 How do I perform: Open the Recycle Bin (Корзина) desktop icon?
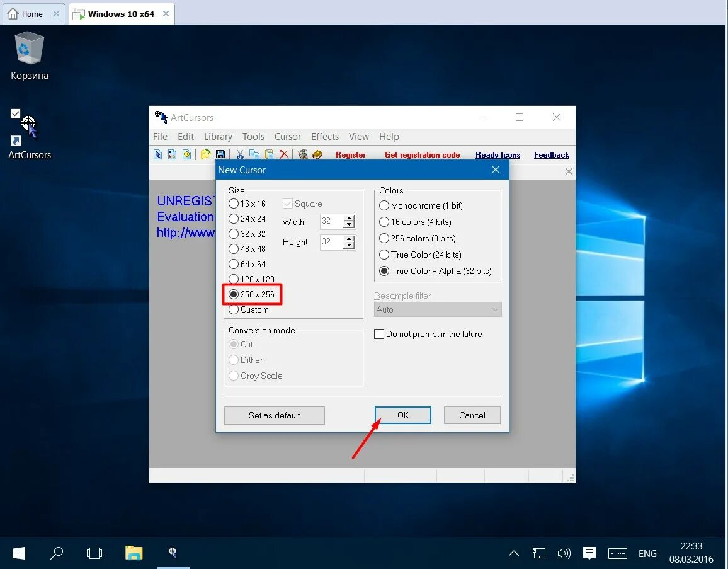tap(29, 55)
